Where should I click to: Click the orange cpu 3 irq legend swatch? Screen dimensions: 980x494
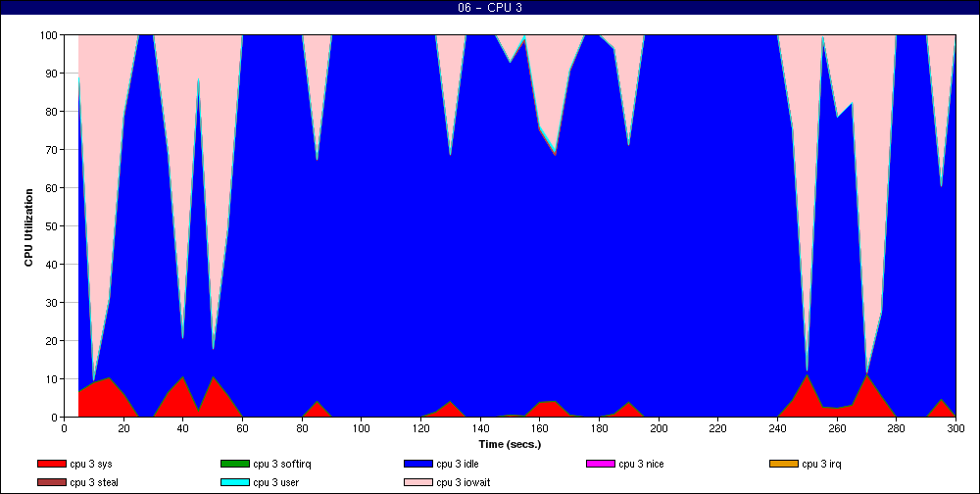pyautogui.click(x=784, y=464)
